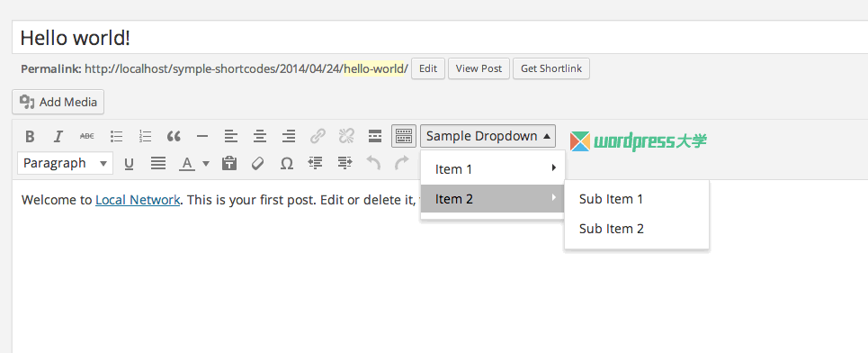Insert a horizontal line
The height and width of the screenshot is (353, 868).
(x=202, y=136)
